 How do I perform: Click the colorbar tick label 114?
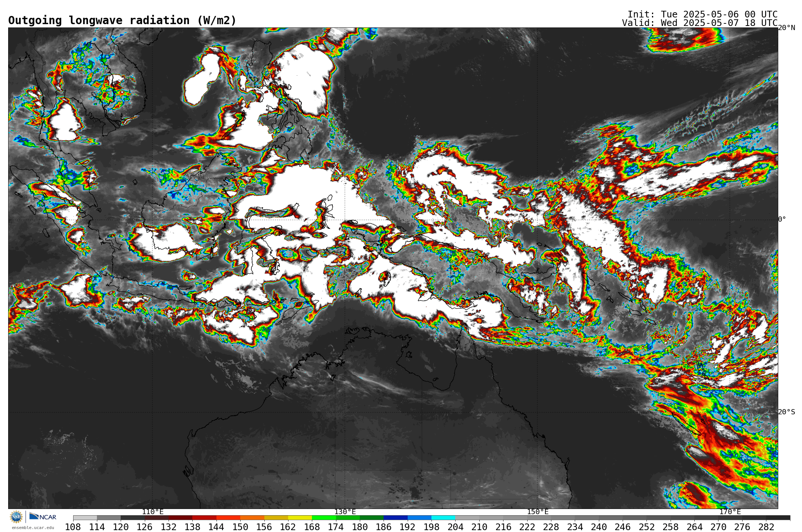pos(97,527)
